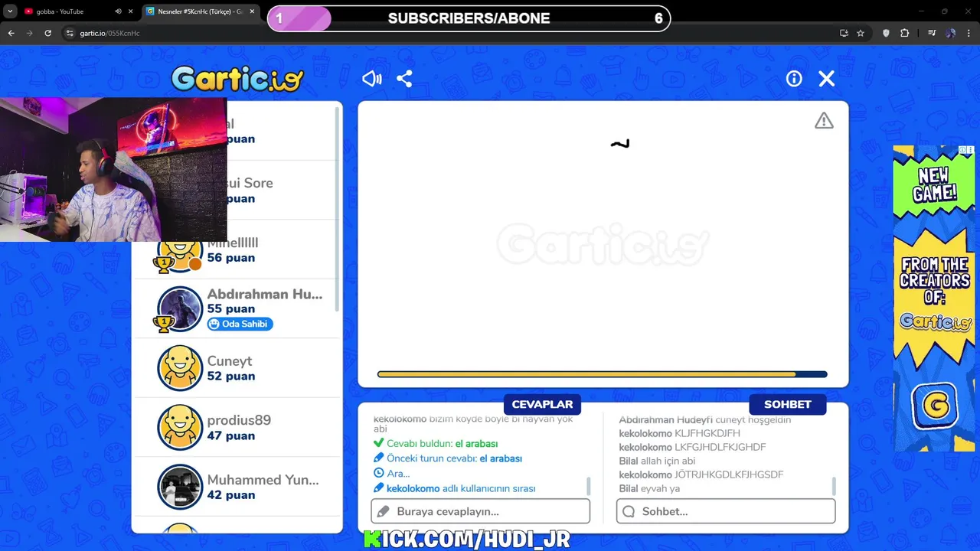Viewport: 980px width, 551px height.
Task: Bookmark this page with the star icon
Action: tap(861, 33)
